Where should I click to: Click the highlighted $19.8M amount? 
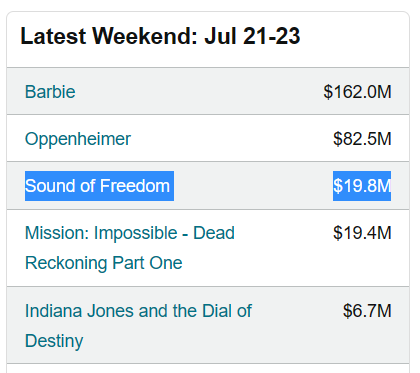(362, 186)
